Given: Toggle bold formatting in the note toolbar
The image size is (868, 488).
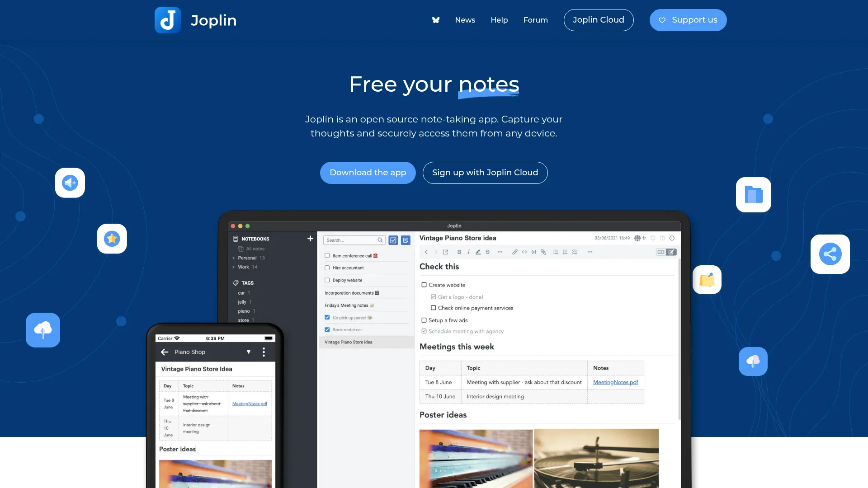Looking at the screenshot, I should (x=459, y=252).
